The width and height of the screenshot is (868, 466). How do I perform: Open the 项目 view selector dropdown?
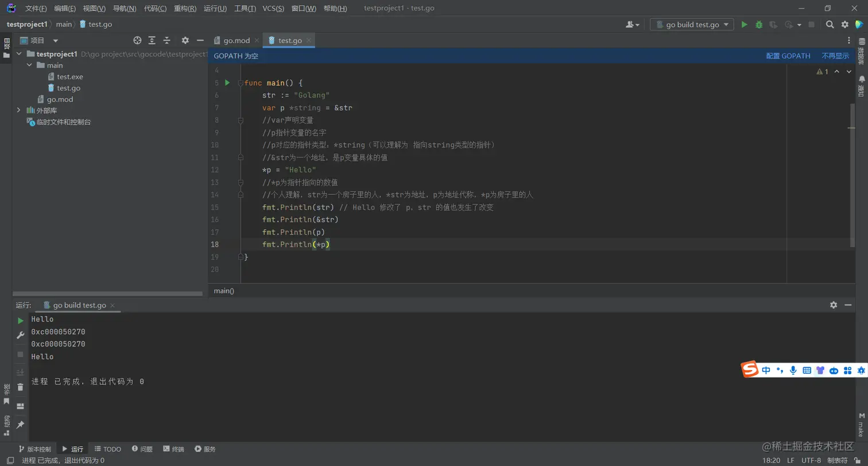[39, 40]
